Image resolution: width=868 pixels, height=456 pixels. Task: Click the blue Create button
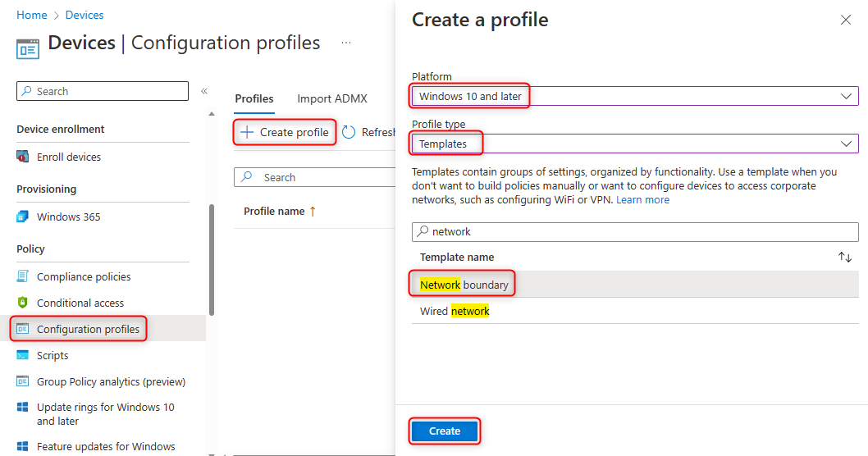445,431
